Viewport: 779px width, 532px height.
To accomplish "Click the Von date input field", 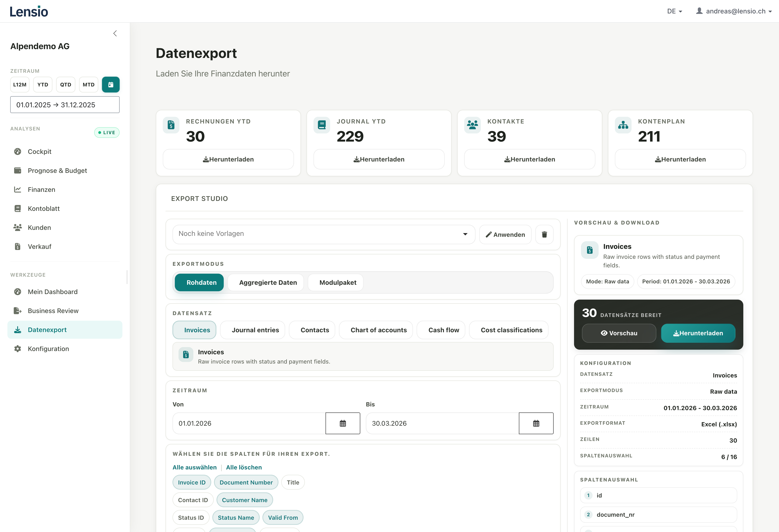I will click(249, 423).
